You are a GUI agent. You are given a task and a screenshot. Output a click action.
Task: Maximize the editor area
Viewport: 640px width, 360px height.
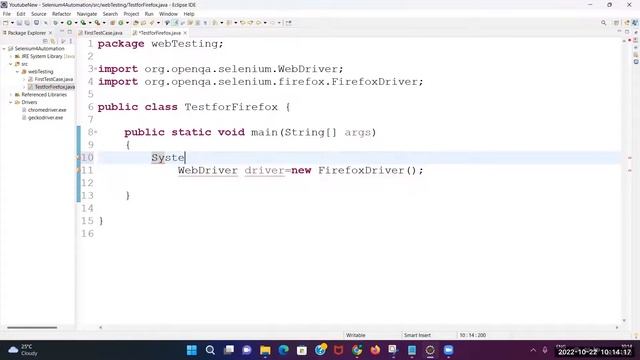[x=627, y=32]
